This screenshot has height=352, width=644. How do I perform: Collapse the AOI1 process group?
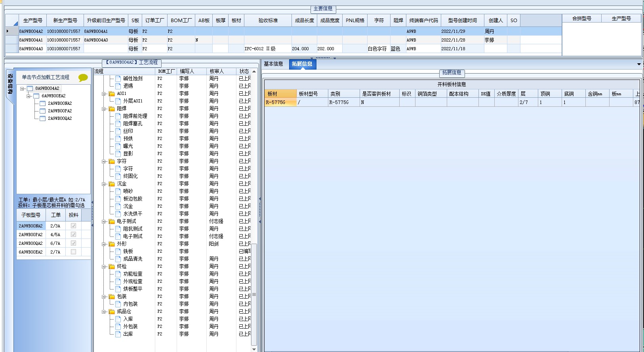[x=104, y=94]
